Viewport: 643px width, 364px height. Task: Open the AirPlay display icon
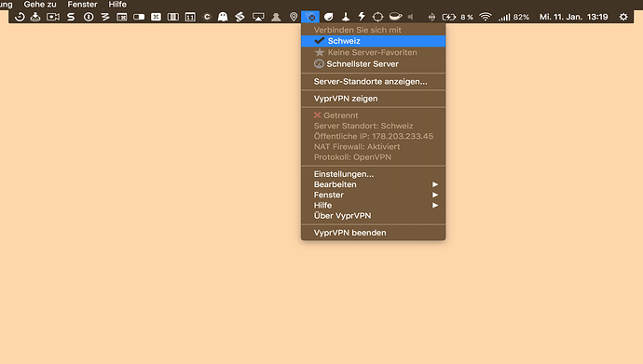pyautogui.click(x=258, y=17)
